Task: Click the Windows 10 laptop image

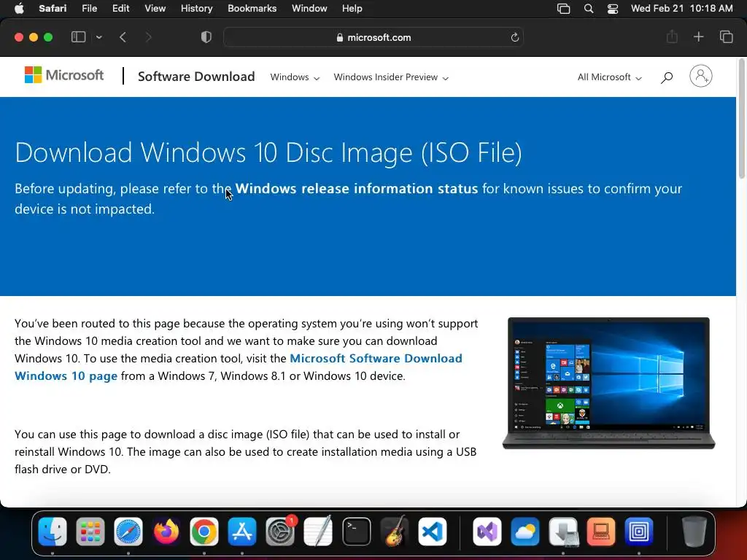Action: 609,384
